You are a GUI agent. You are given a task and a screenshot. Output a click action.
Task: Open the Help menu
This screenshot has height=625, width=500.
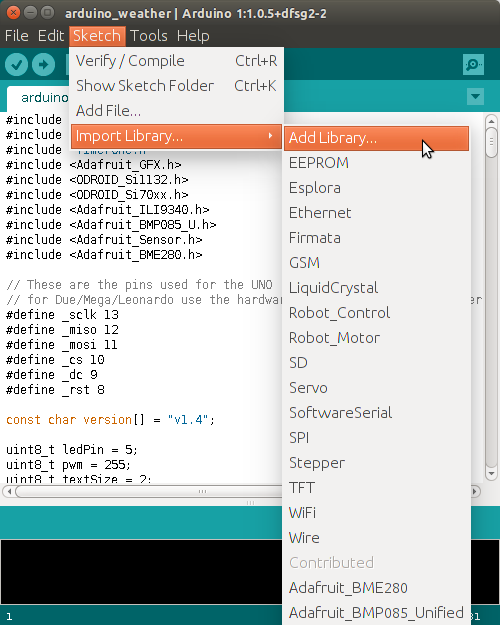coord(193,36)
